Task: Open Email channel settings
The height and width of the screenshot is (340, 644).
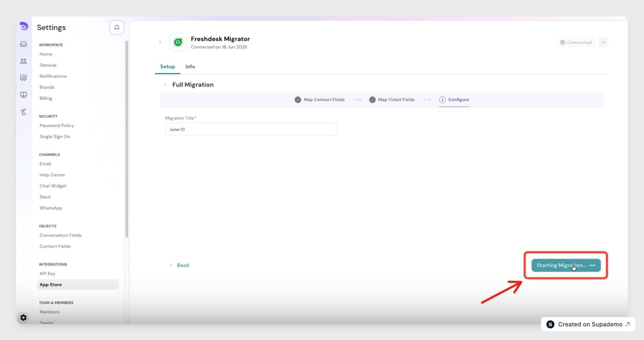Action: [45, 164]
